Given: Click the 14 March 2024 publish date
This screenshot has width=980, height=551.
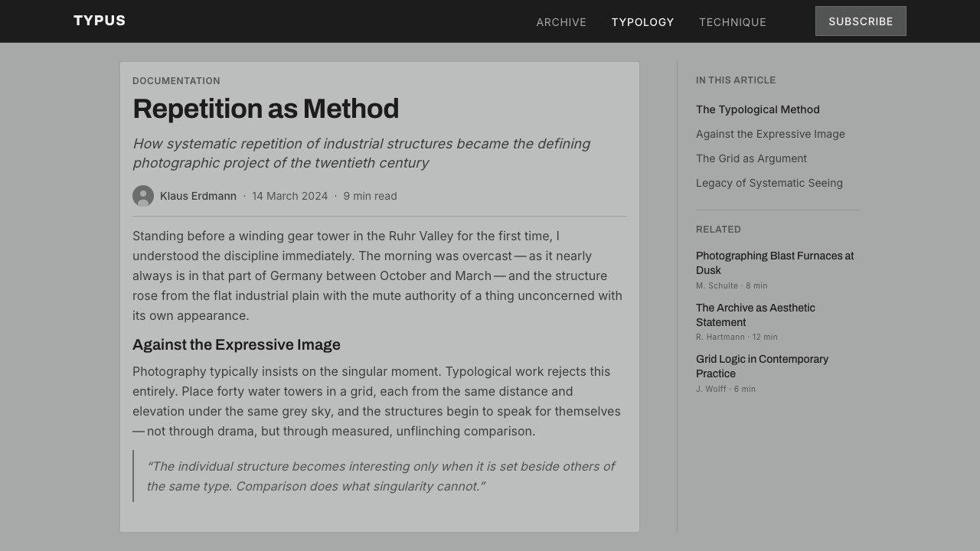Looking at the screenshot, I should point(289,196).
